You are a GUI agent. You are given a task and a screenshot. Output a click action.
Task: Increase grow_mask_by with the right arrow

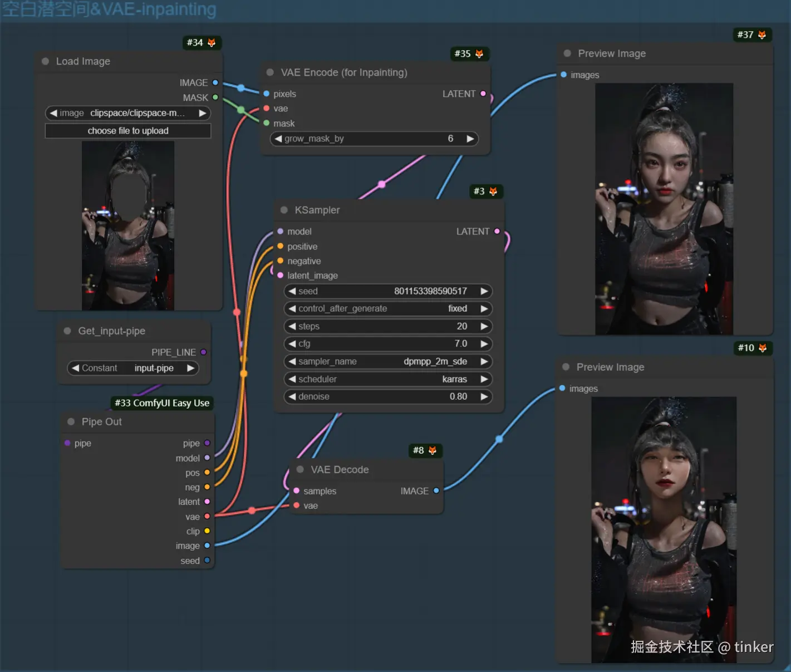pos(470,139)
